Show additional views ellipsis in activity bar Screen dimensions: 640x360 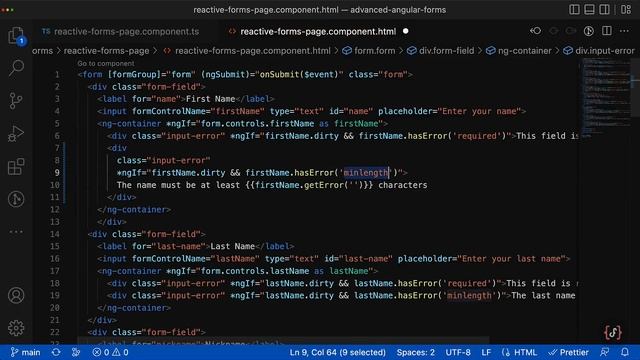click(16, 231)
